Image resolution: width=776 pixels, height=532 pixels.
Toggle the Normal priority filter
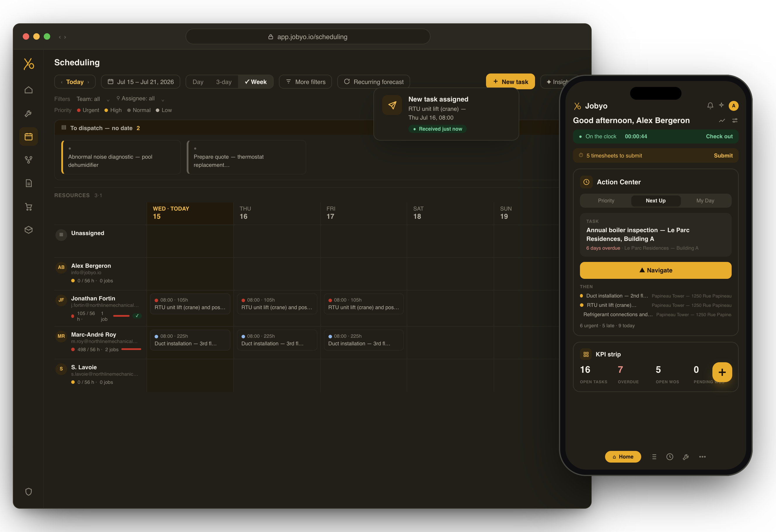[x=139, y=110]
